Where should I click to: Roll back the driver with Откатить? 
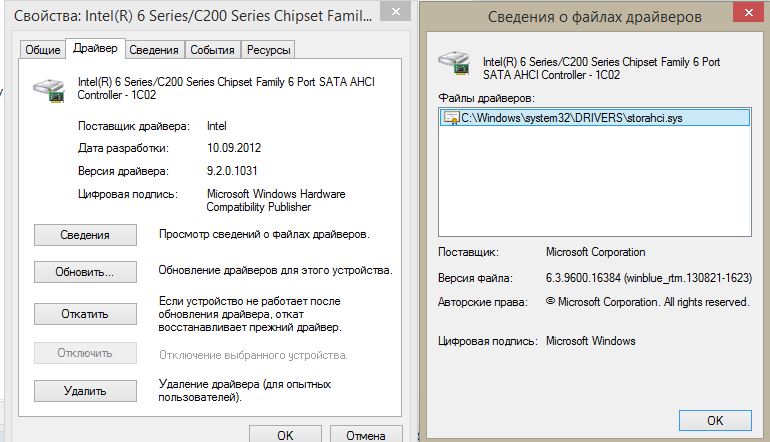(x=84, y=313)
